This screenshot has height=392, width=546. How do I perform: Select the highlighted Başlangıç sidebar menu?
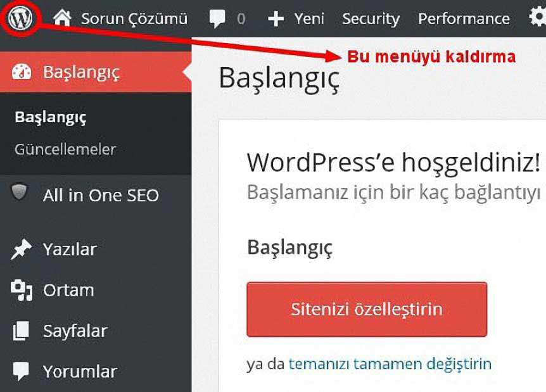point(96,72)
